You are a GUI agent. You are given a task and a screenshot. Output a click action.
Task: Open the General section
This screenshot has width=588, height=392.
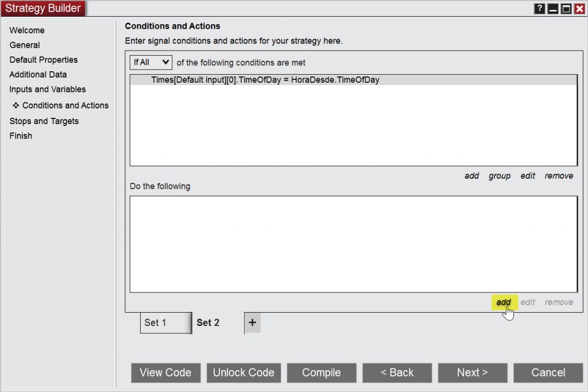click(25, 45)
